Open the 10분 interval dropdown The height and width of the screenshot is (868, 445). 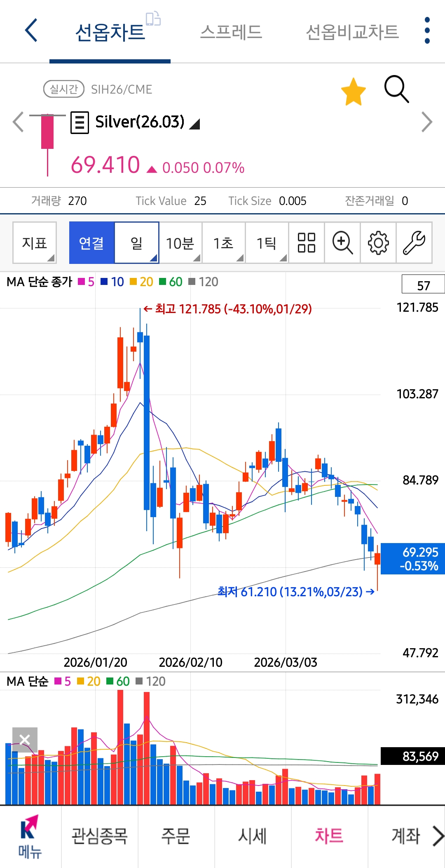click(180, 242)
